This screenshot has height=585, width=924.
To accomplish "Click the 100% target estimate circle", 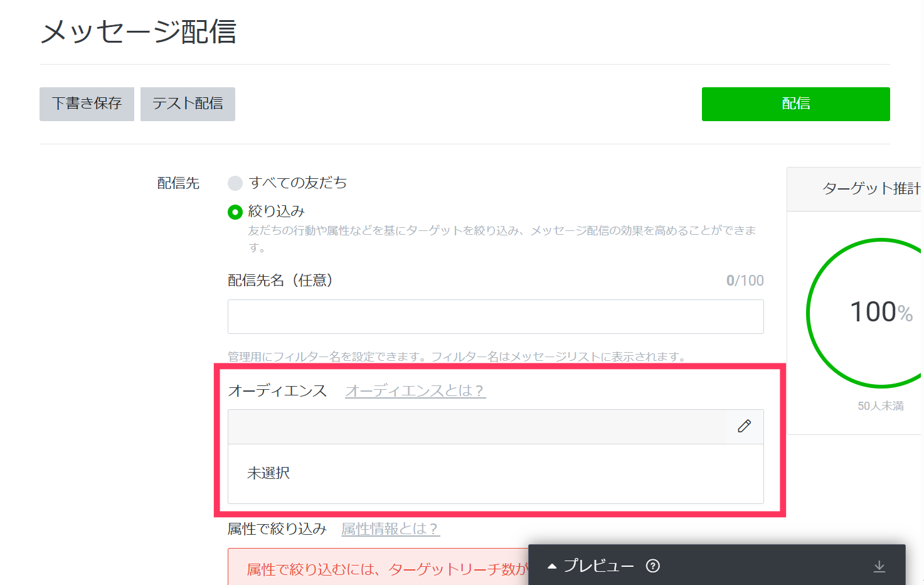I will click(880, 313).
